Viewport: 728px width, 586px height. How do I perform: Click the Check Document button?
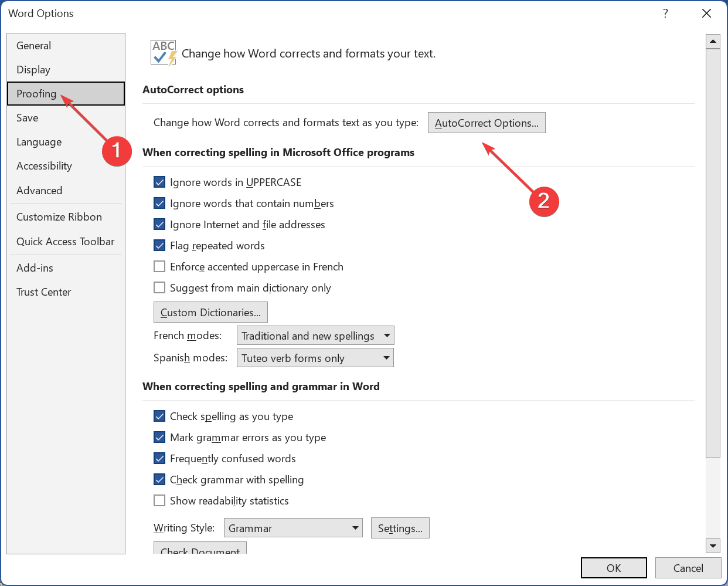coord(200,548)
